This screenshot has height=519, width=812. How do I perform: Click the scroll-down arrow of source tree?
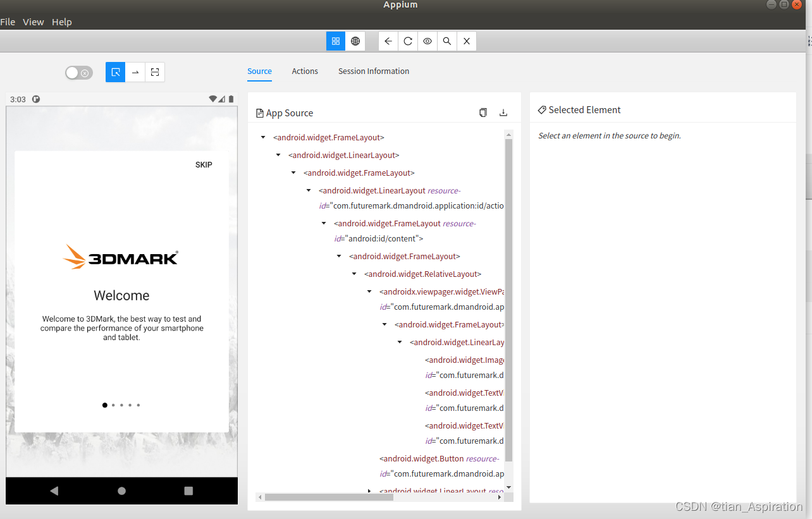pyautogui.click(x=508, y=487)
